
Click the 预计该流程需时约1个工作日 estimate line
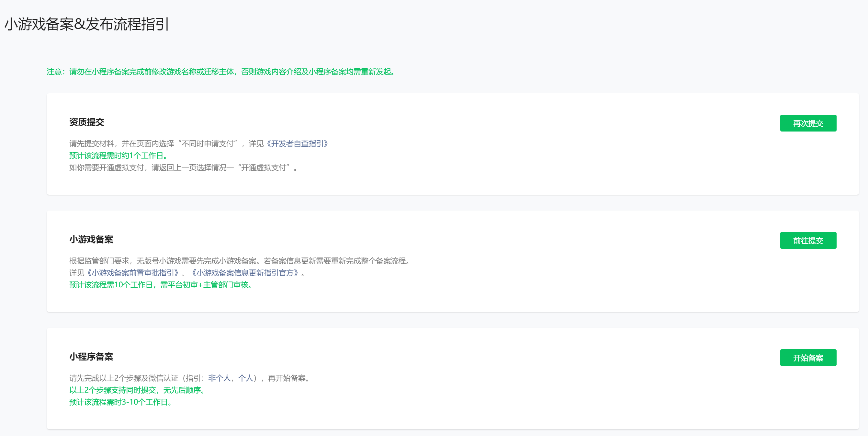118,155
